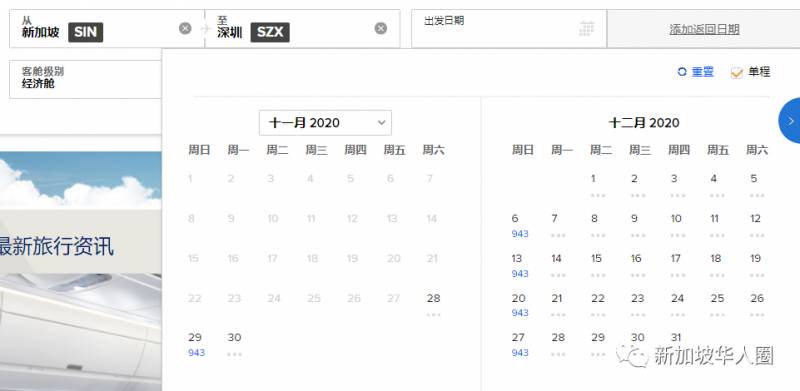Select December 11 in the calendar
This screenshot has width=800, height=391.
[716, 226]
